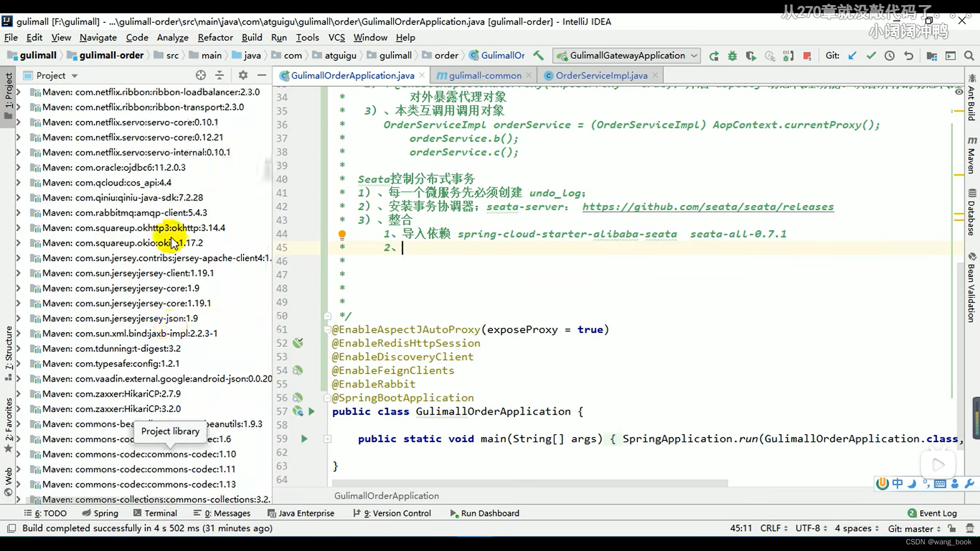This screenshot has height=551, width=980.
Task: Open seata releases GitHub link
Action: pyautogui.click(x=708, y=207)
